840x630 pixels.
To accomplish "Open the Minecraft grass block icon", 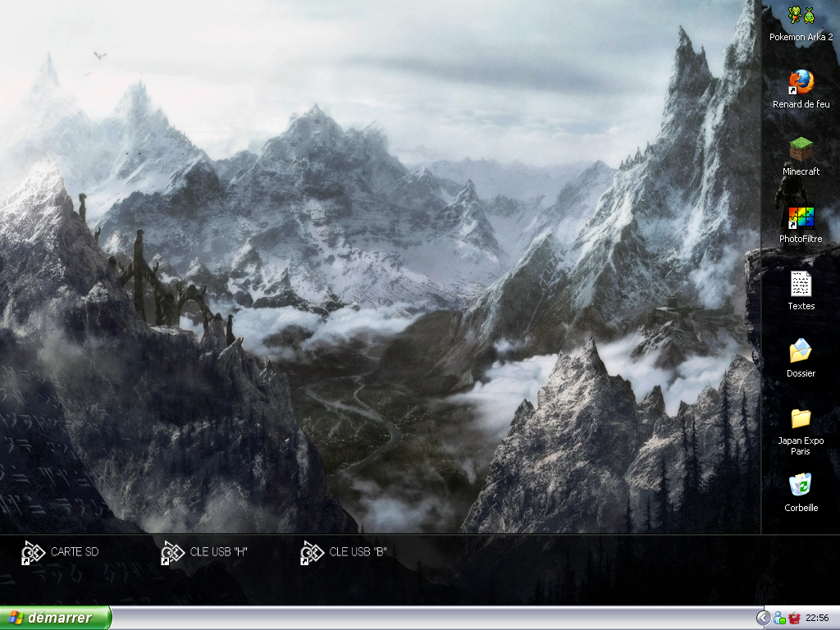I will [x=801, y=149].
